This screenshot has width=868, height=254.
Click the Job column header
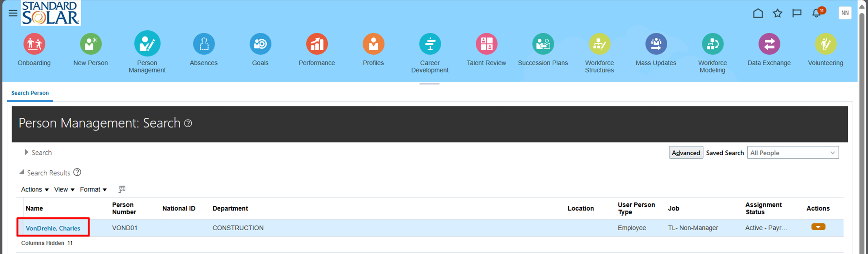(x=673, y=209)
